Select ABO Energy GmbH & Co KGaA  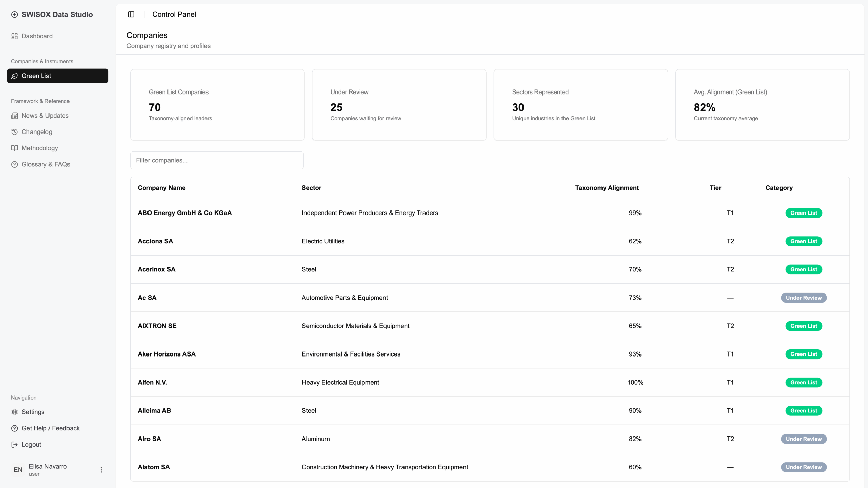184,213
